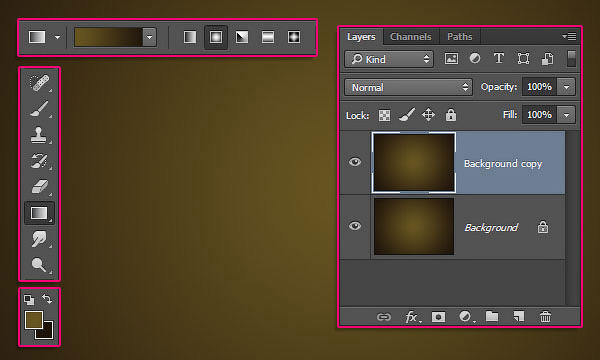Open the Opacity slider arrow

point(566,87)
